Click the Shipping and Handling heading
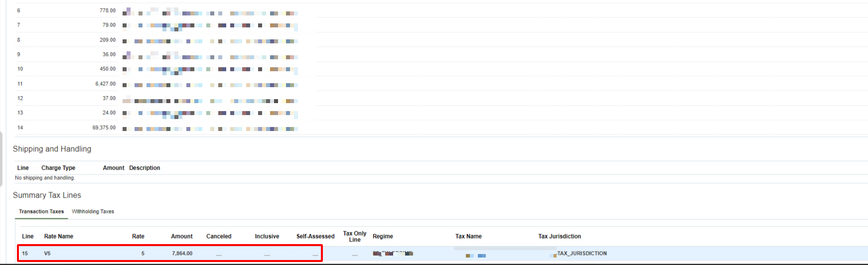Image resolution: width=868 pixels, height=265 pixels. [52, 149]
